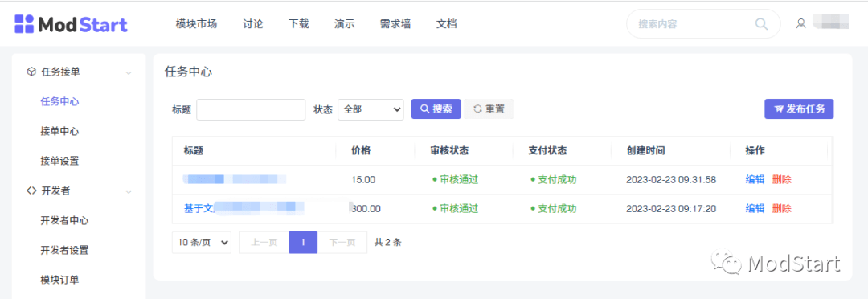Select 模块订单 in the sidebar
This screenshot has width=868, height=299.
[59, 280]
